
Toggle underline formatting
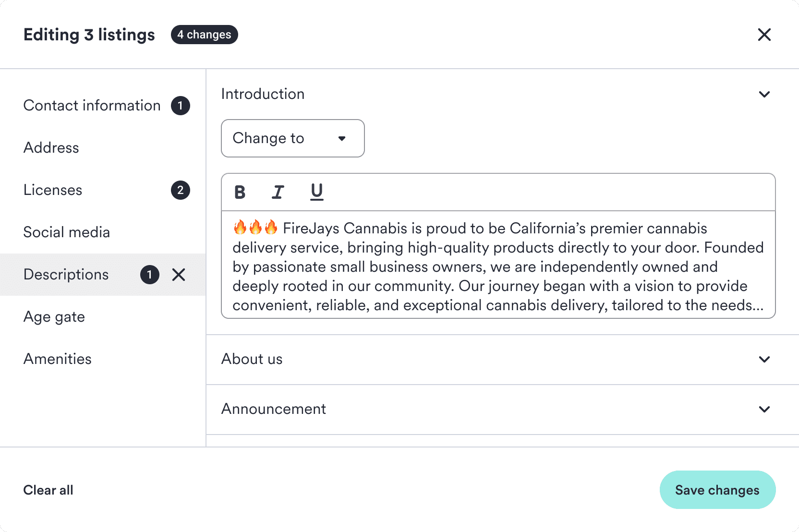tap(316, 192)
